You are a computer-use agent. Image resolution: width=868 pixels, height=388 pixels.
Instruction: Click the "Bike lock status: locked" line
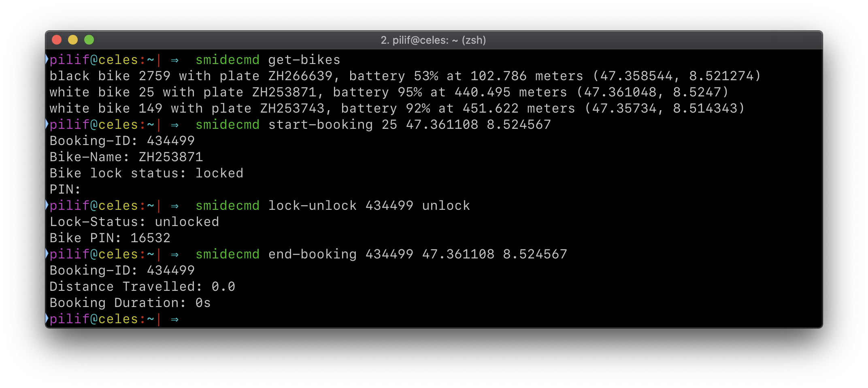[146, 173]
